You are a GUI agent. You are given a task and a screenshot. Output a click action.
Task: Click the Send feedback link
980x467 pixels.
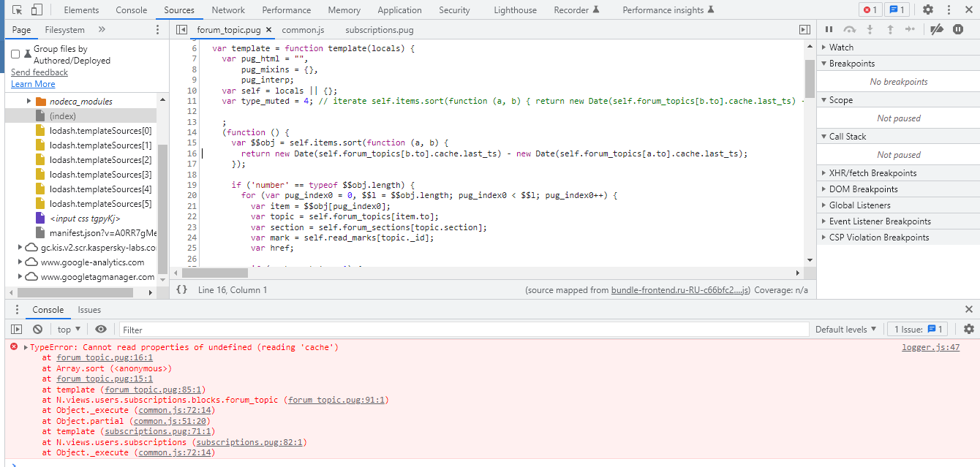pos(39,72)
